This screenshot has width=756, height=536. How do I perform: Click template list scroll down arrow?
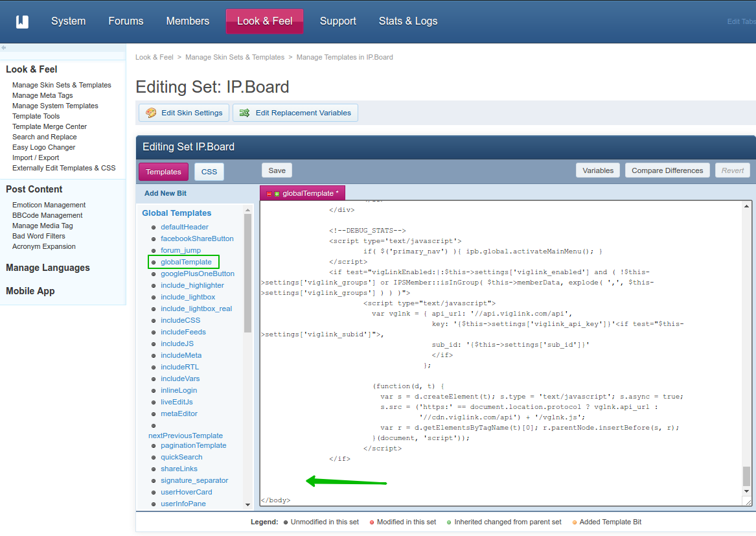[248, 505]
